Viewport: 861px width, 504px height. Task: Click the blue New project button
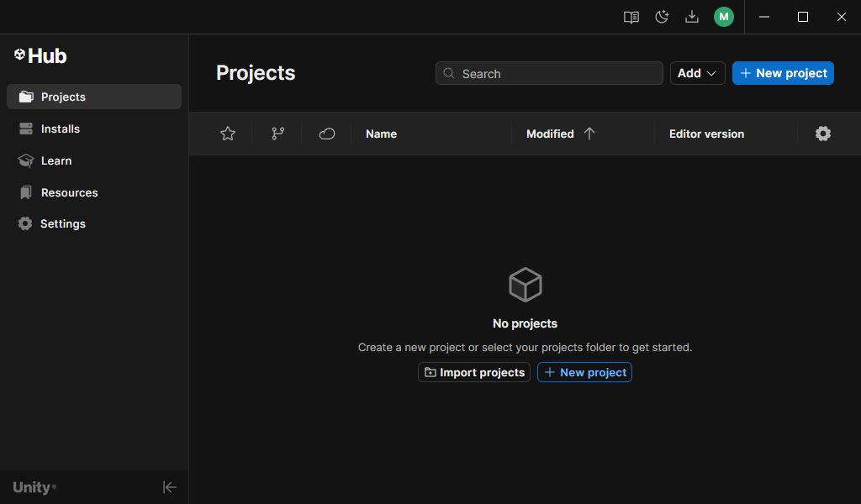tap(783, 73)
